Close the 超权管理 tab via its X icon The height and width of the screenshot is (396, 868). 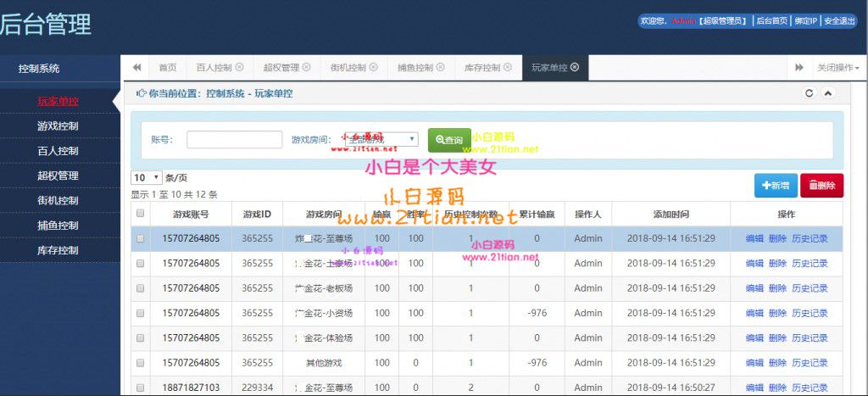pyautogui.click(x=306, y=68)
